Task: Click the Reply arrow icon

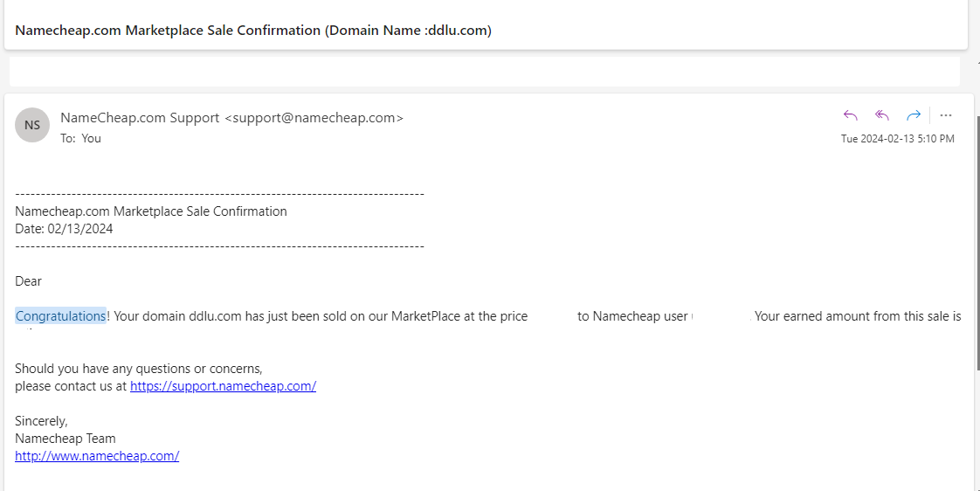Action: coord(850,115)
